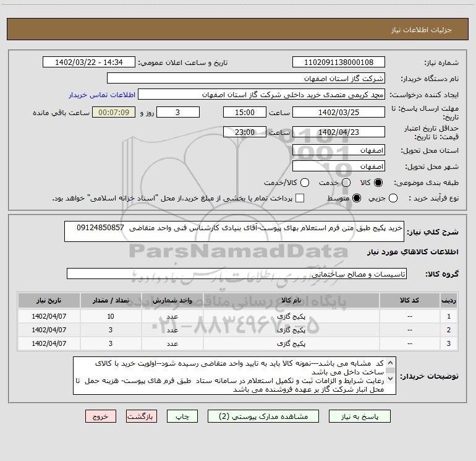
Task: Click the announcement date field 1402/03/22 - 14:34
Action: (x=89, y=62)
